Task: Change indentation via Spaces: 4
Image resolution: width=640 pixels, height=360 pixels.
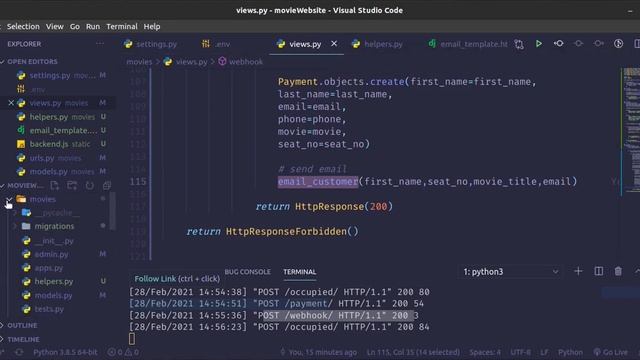Action: (485, 352)
